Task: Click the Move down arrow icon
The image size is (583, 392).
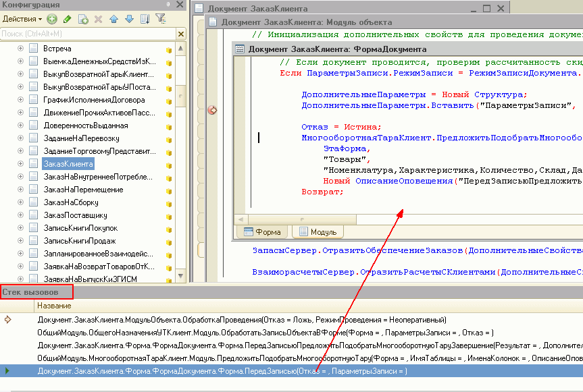Action: coord(129,19)
